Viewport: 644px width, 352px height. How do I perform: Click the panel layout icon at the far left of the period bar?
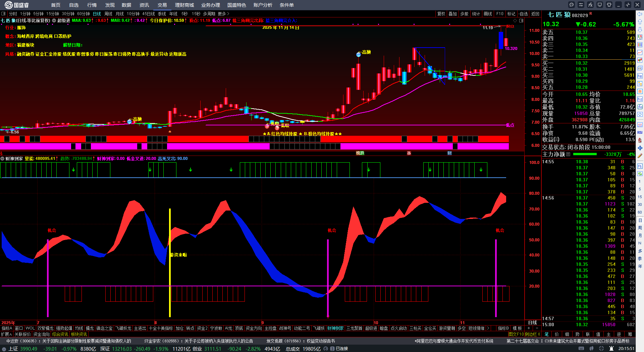coord(3,14)
